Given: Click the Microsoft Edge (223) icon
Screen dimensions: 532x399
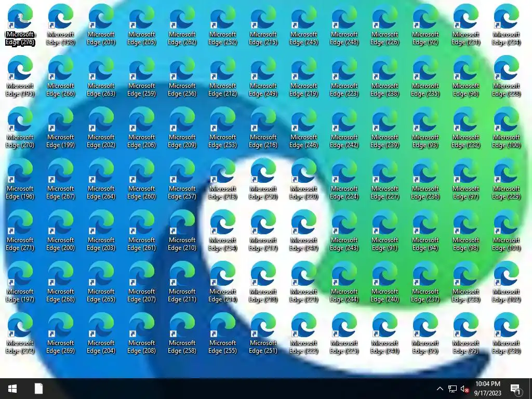Looking at the screenshot, I should click(344, 76).
